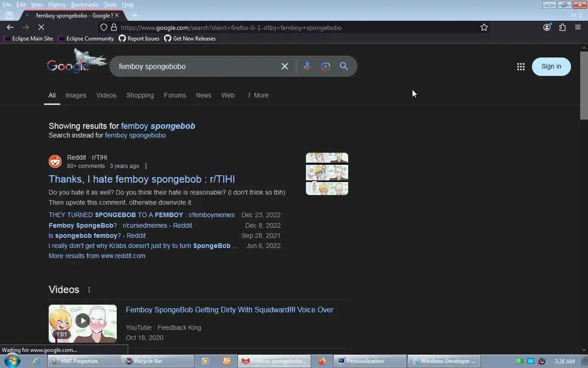Image resolution: width=588 pixels, height=368 pixels.
Task: Switch to the News results tab
Action: pos(204,95)
